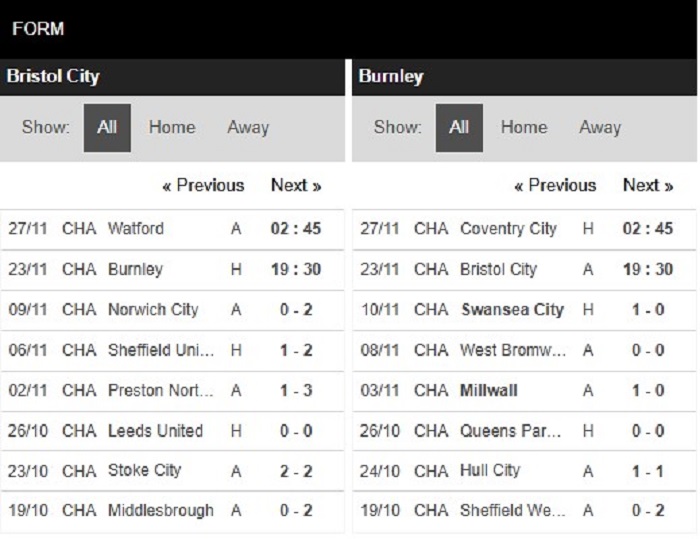Open the Leeds United 0 - 0 match
This screenshot has height=539, width=700.
pyautogui.click(x=172, y=431)
